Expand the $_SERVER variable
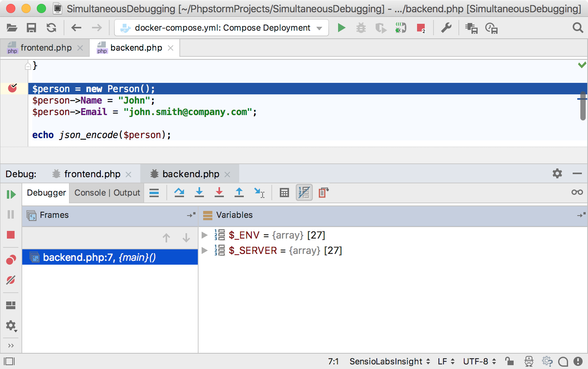 204,250
